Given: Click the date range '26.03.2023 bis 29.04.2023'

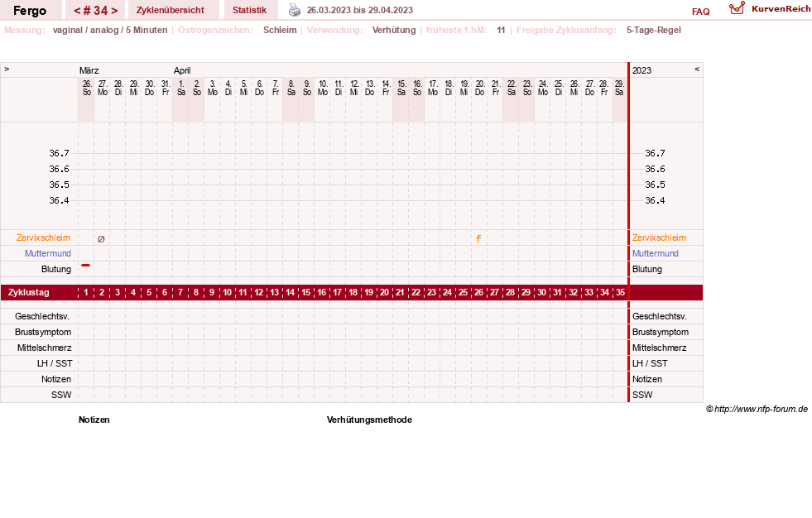Looking at the screenshot, I should tap(360, 10).
